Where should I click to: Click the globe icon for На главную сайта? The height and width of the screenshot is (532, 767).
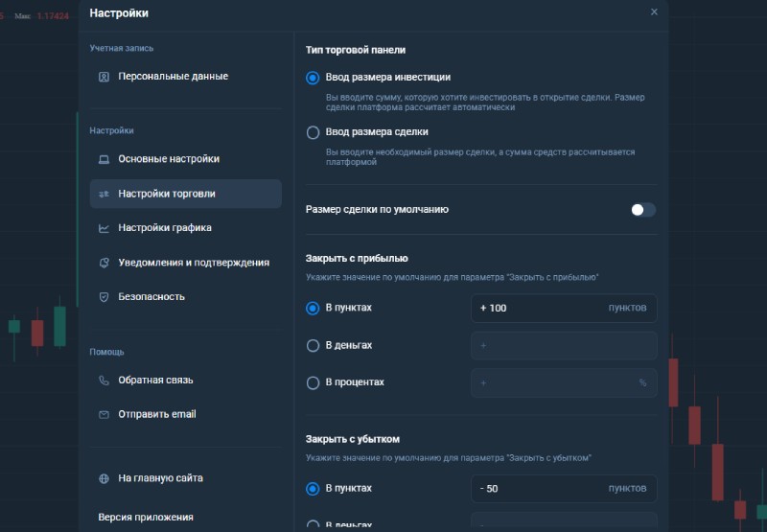(104, 478)
